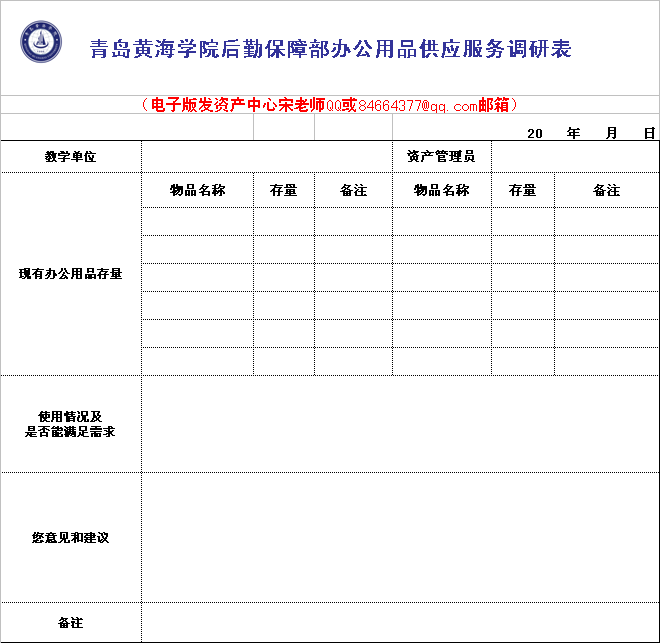Click the 现有办公用品存量 row label
660x643 pixels.
[x=70, y=274]
